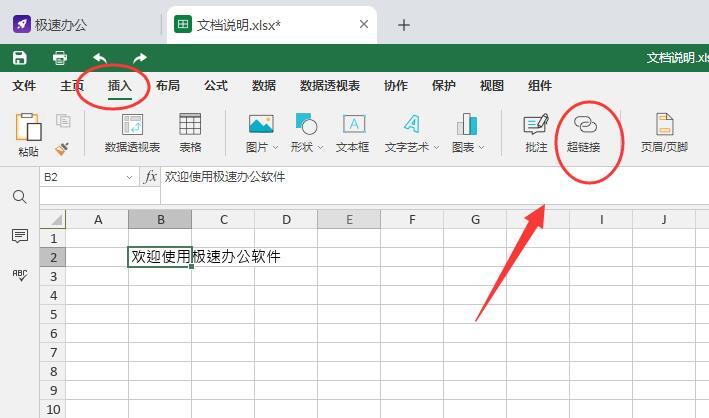This screenshot has height=418, width=709.
Task: Open the Name Box dropdown arrow
Action: pyautogui.click(x=129, y=177)
